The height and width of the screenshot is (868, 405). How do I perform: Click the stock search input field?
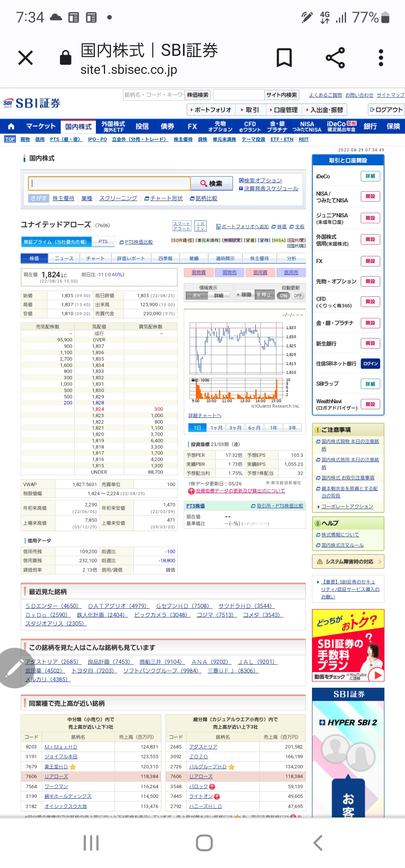[109, 183]
